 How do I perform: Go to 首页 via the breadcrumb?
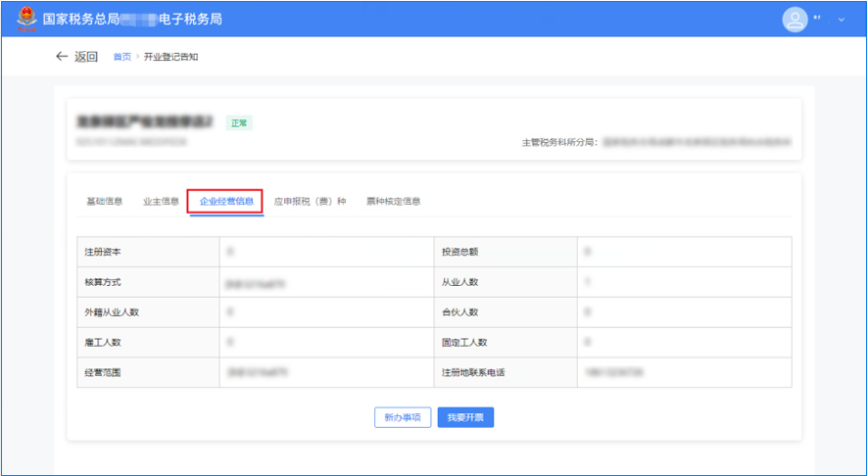[121, 57]
